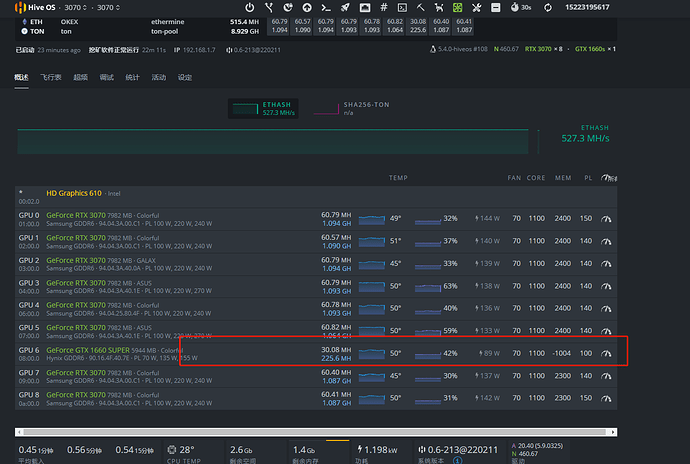Open GPU 6 GTX 1660 SUPER speedometer icon
The height and width of the screenshot is (464, 690).
606,354
